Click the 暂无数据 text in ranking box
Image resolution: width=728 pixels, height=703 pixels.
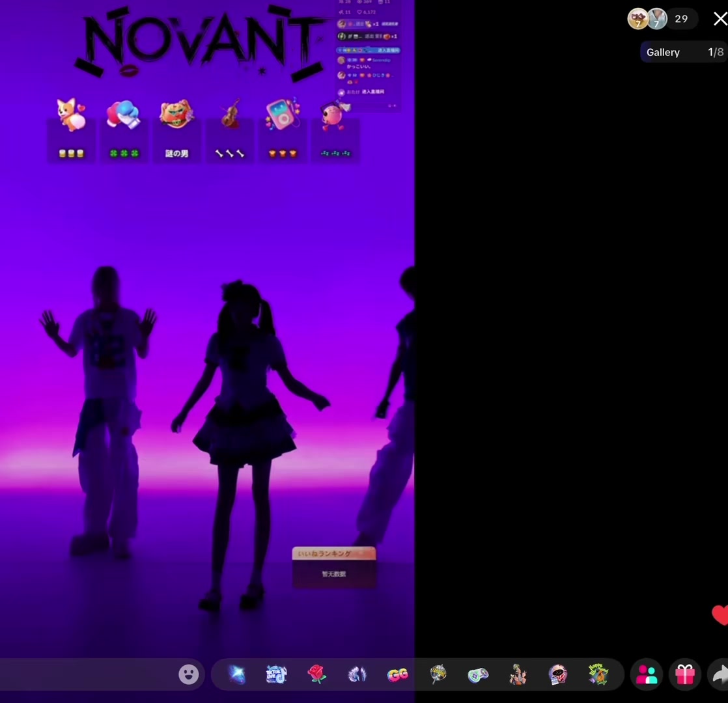click(334, 574)
